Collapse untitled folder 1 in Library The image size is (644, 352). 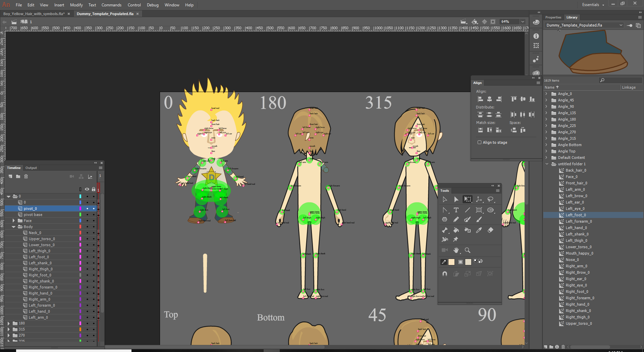tap(547, 164)
